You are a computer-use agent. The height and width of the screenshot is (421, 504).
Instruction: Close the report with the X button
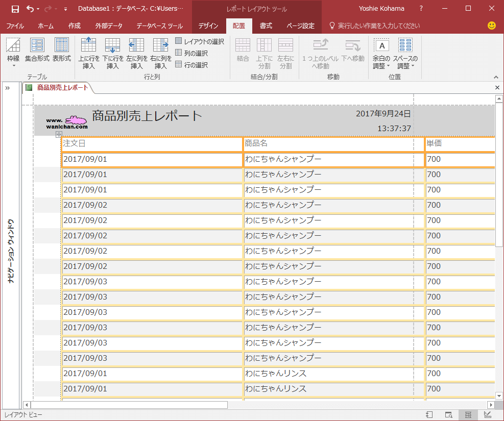coord(497,87)
